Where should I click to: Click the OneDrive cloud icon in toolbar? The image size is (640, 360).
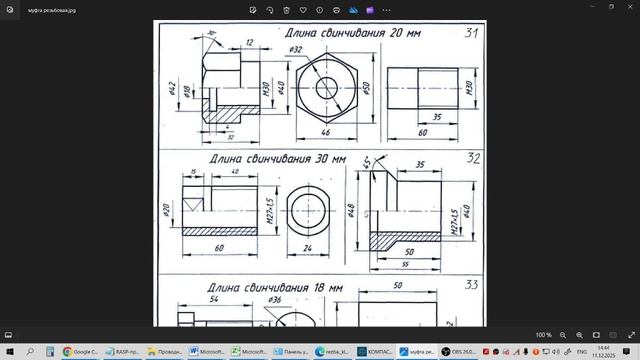point(353,10)
